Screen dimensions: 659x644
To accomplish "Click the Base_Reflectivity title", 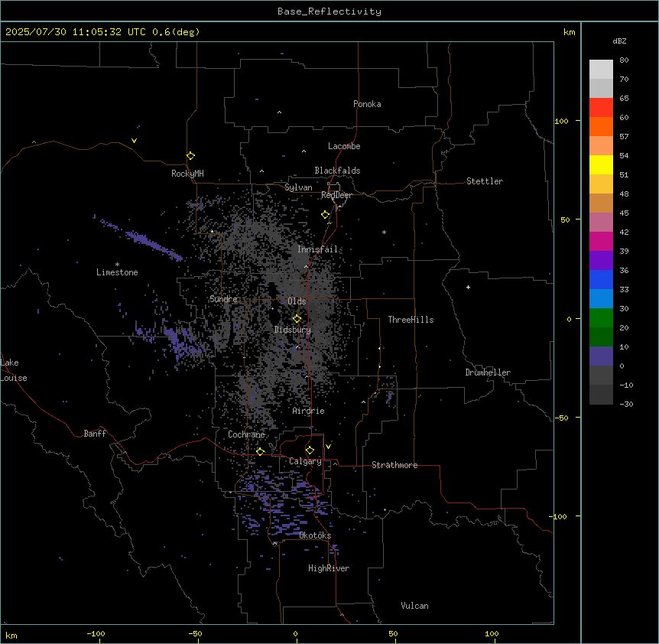I will click(x=329, y=11).
